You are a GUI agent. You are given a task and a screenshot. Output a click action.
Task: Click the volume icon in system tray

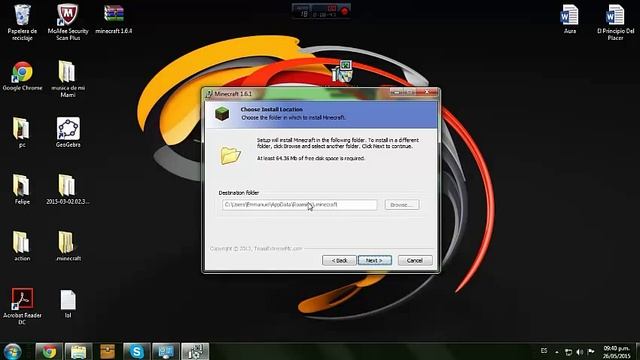pos(580,351)
